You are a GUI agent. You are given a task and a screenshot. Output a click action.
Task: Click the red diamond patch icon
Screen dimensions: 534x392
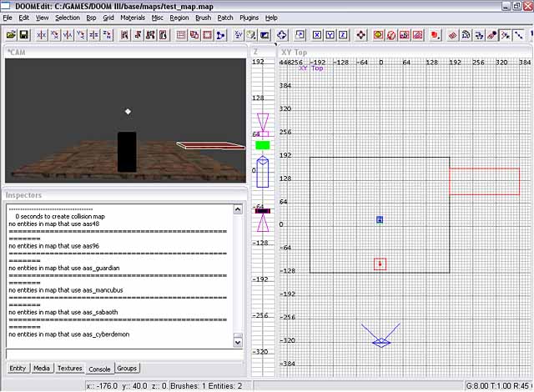pyautogui.click(x=452, y=35)
